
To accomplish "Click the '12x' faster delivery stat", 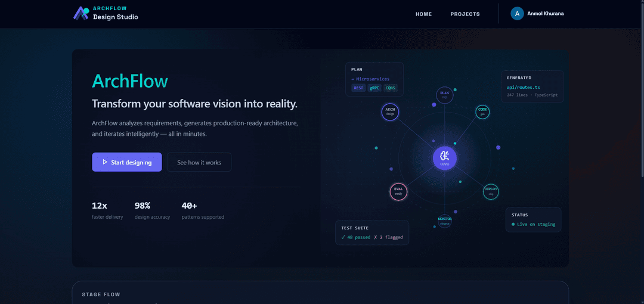I will pos(100,206).
